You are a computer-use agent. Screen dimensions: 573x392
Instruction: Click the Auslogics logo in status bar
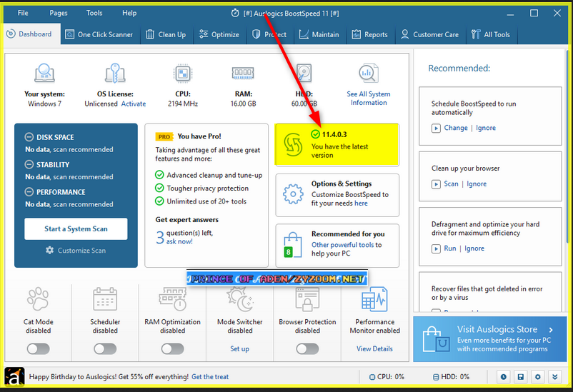click(x=14, y=377)
